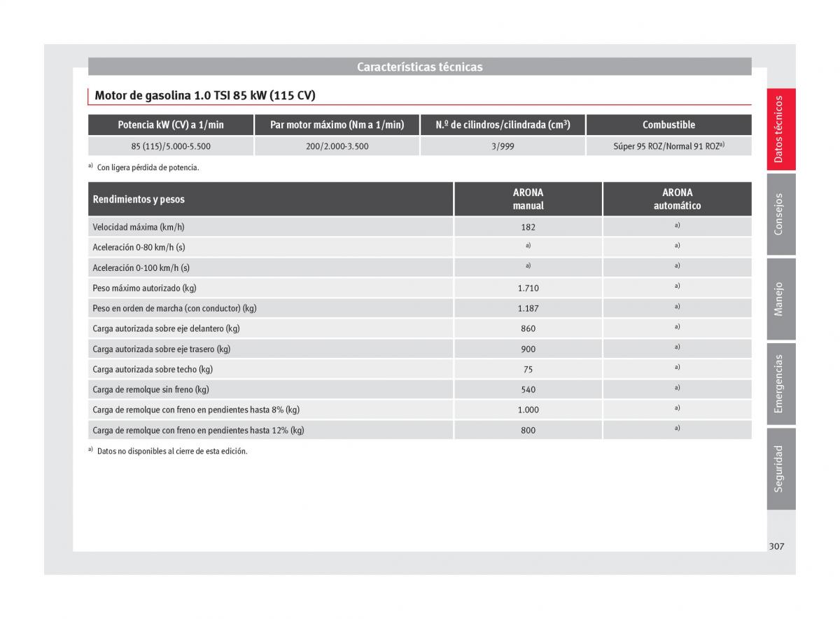The width and height of the screenshot is (840, 619).
Task: Select the unbraked trailer value 540
Action: coord(528,389)
